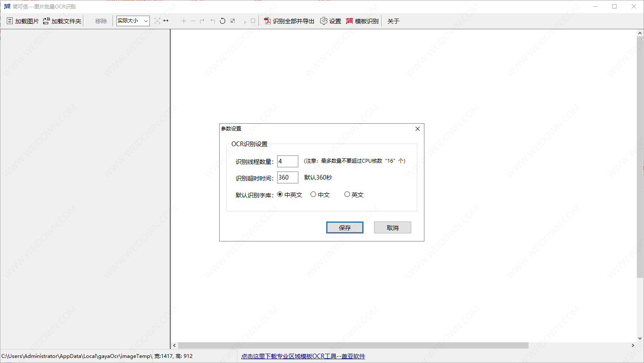Image resolution: width=644 pixels, height=363 pixels.
Task: Click the rotate right arrow icon
Action: 202,21
